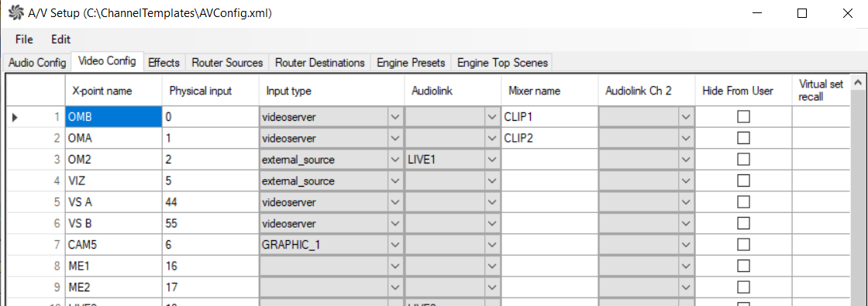Click the CLIP1 Mixer name cell

pos(549,117)
